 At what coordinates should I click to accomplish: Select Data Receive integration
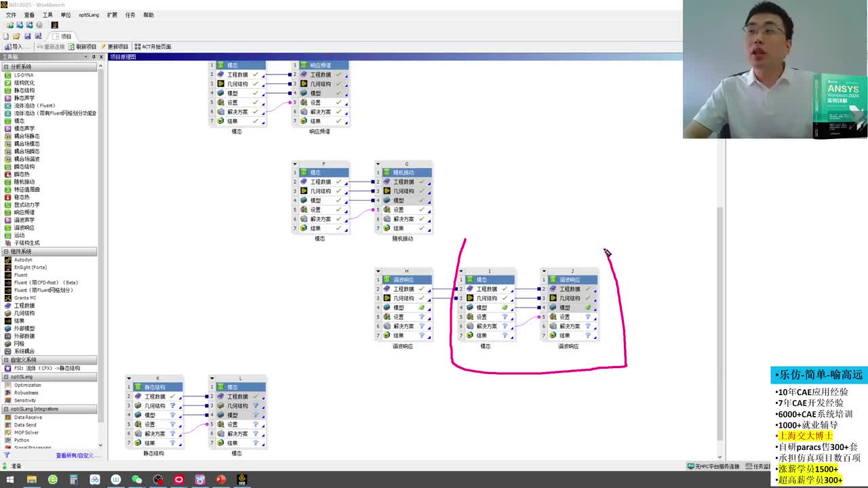click(28, 417)
